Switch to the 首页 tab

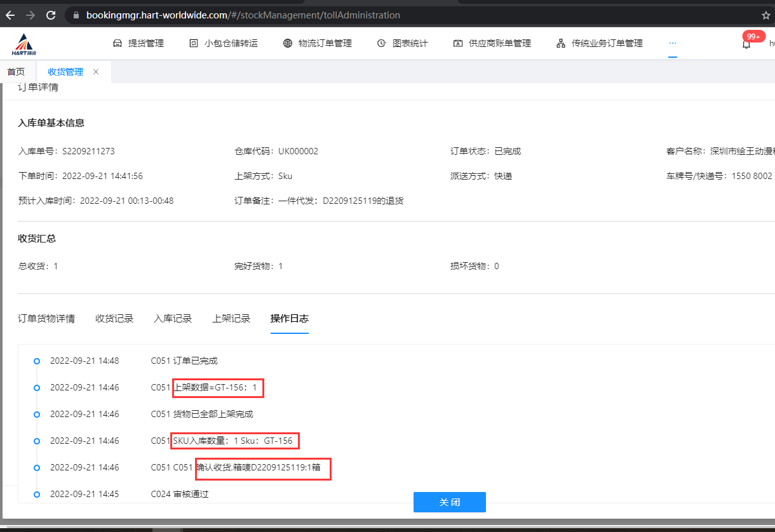(x=16, y=72)
